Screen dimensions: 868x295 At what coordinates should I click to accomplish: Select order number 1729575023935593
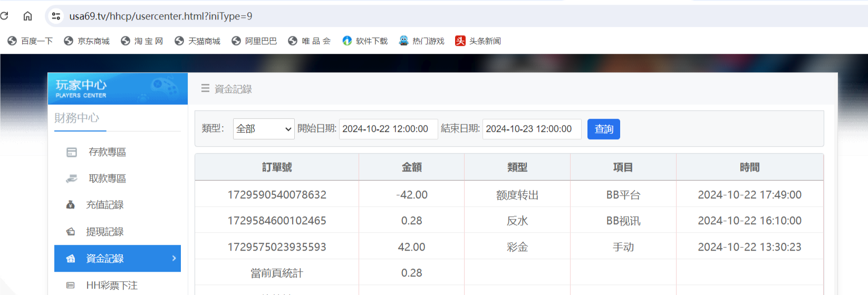277,247
